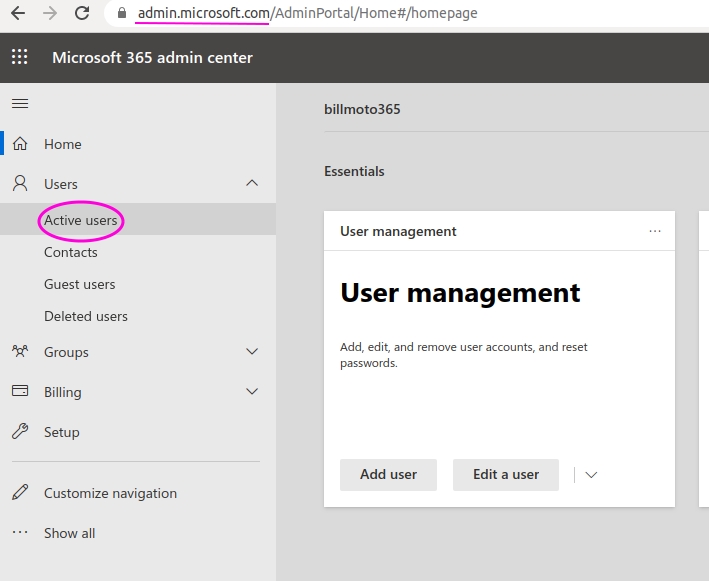Viewport: 709px width, 581px height.
Task: Select Users in the left navigation
Action: click(x=61, y=184)
